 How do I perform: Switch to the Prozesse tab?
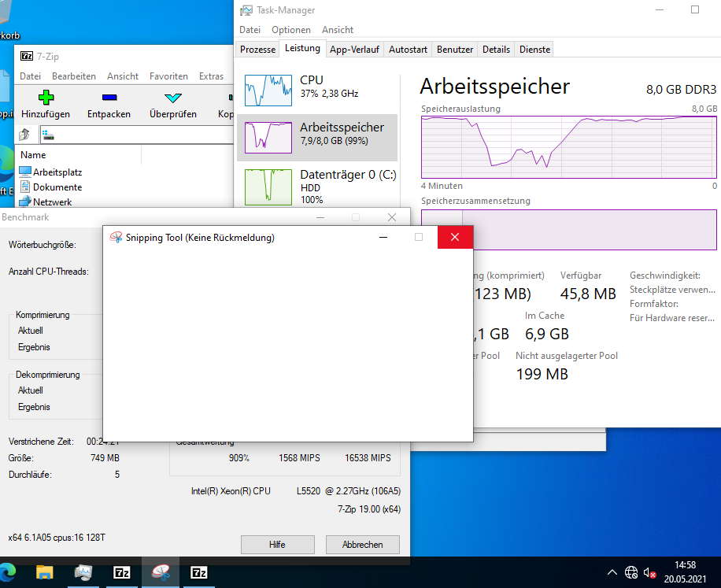tap(257, 49)
